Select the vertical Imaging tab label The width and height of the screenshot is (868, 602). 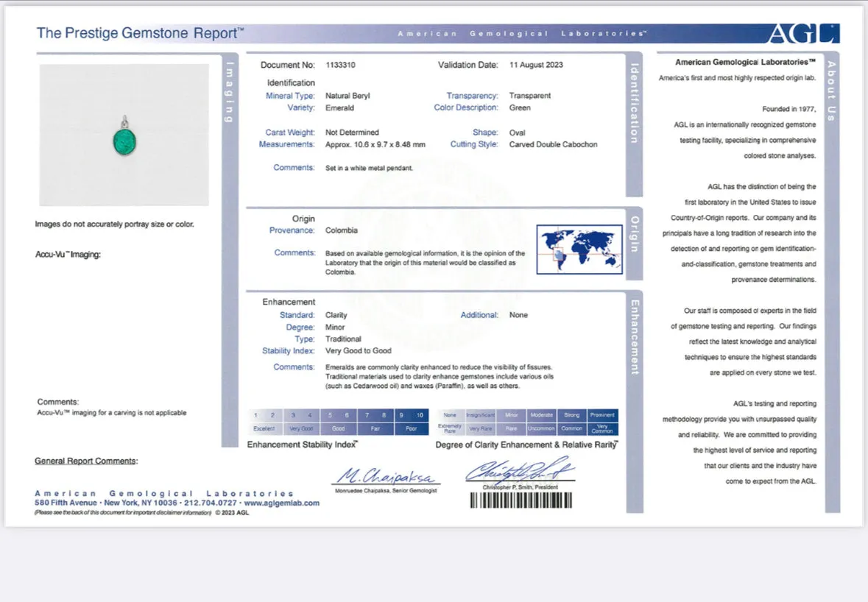pos(229,92)
